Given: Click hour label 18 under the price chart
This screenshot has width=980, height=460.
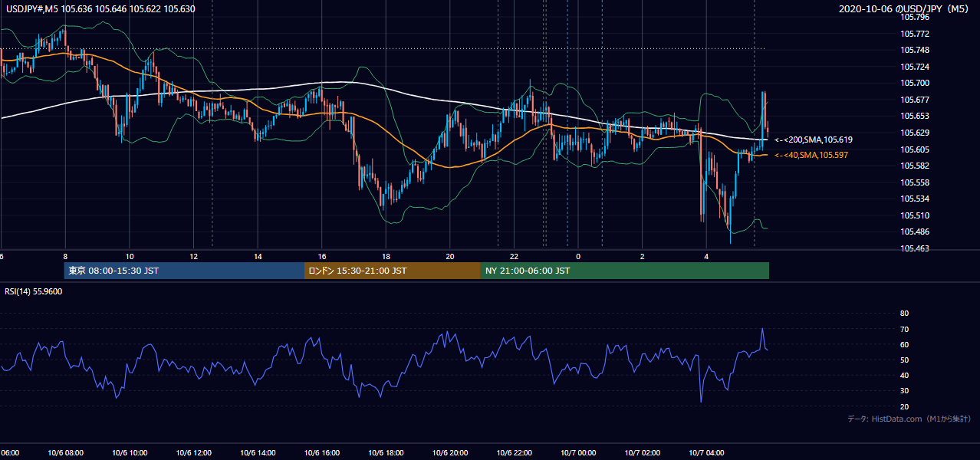Looking at the screenshot, I should (x=386, y=256).
